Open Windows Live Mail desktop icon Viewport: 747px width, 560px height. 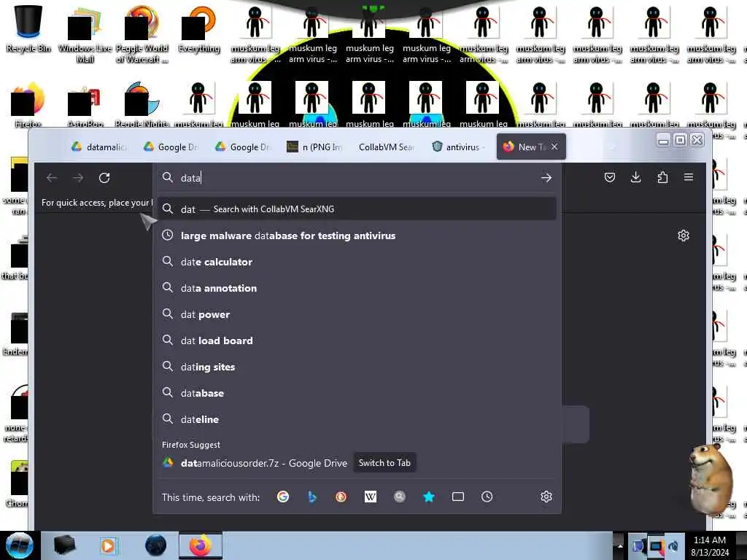tap(85, 34)
